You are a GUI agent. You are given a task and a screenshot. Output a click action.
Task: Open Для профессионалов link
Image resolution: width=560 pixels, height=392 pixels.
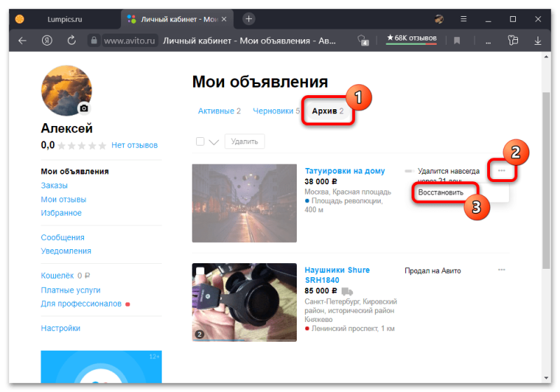pos(81,304)
